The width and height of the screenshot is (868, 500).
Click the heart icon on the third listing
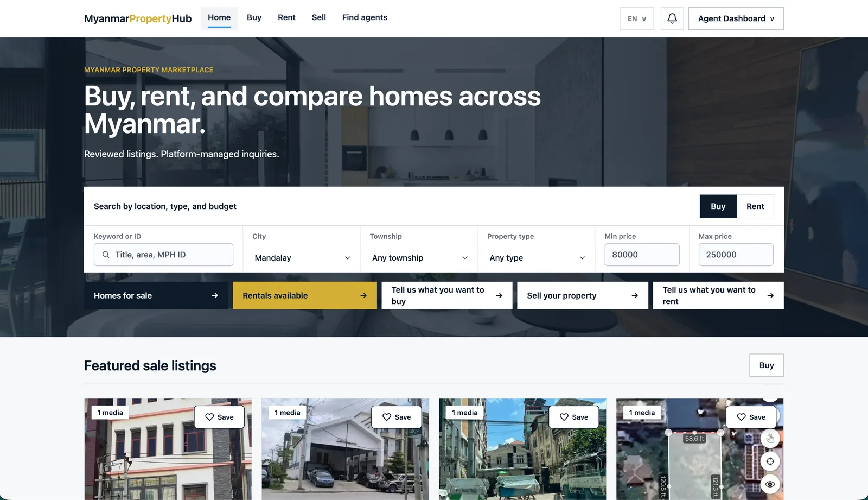[x=564, y=417]
